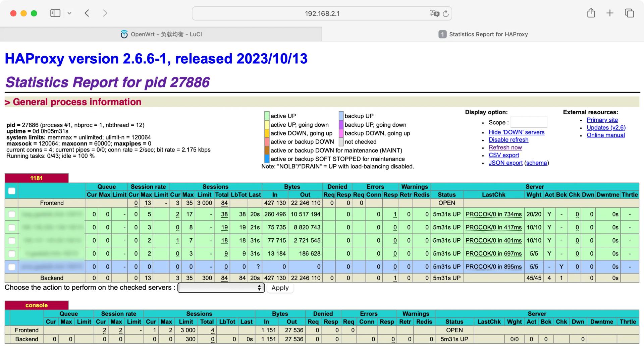Click the Scope input field

(x=529, y=122)
